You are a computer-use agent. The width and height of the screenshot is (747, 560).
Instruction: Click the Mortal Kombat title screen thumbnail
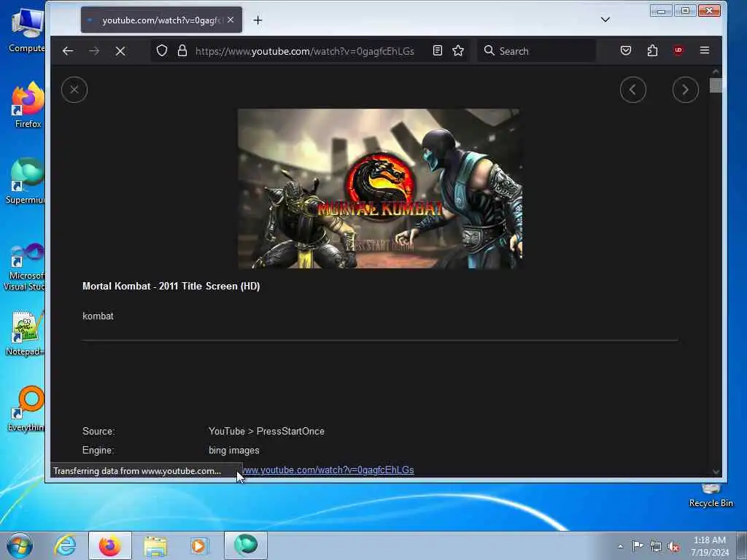379,189
